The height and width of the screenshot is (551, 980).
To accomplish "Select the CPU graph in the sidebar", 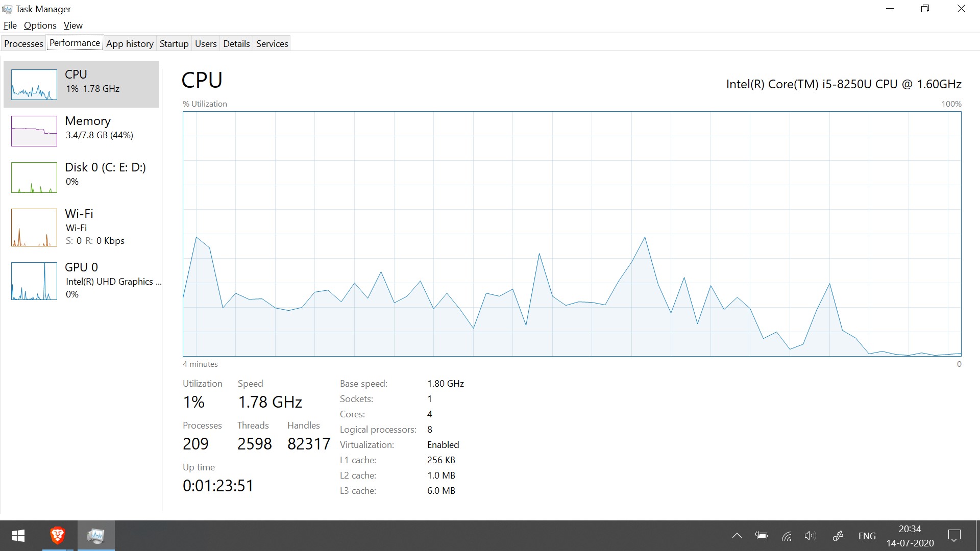I will click(82, 84).
